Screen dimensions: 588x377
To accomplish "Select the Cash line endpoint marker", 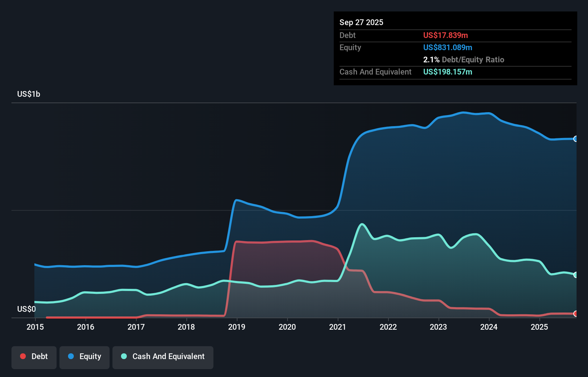I will (x=575, y=275).
